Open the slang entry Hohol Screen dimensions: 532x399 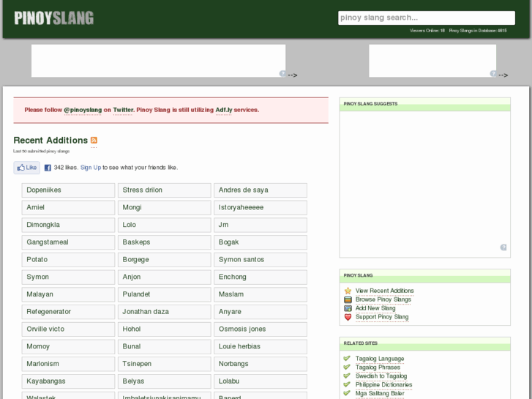pos(164,329)
